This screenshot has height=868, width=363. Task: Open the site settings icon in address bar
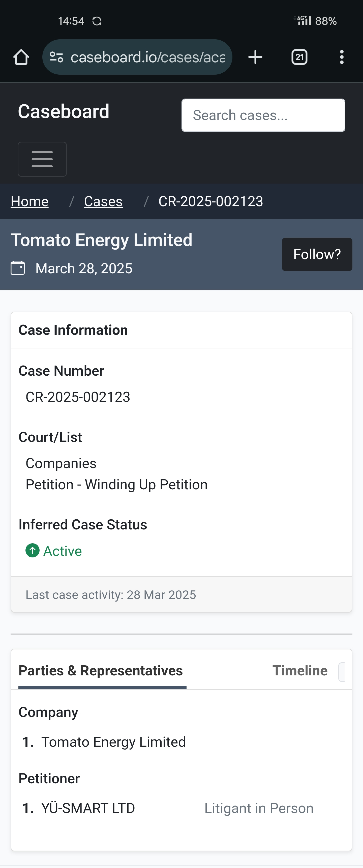[56, 57]
